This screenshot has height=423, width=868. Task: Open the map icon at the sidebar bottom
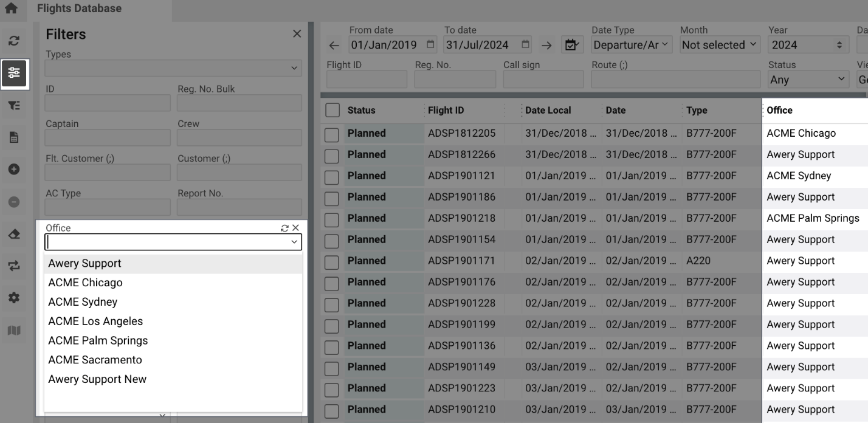[14, 329]
